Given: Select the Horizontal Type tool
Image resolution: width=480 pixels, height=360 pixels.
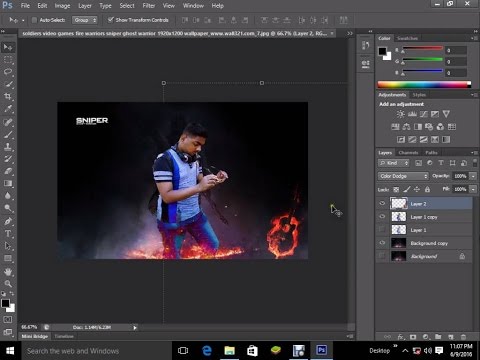Looking at the screenshot, I should tap(8, 234).
